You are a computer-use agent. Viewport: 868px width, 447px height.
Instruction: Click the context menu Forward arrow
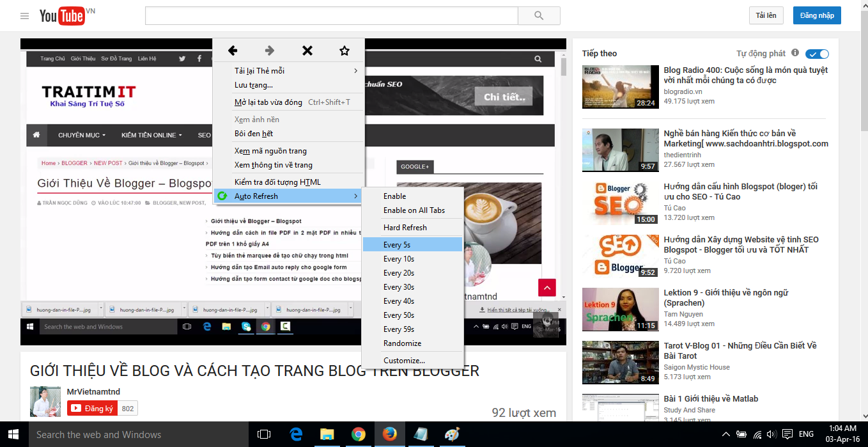coord(270,51)
